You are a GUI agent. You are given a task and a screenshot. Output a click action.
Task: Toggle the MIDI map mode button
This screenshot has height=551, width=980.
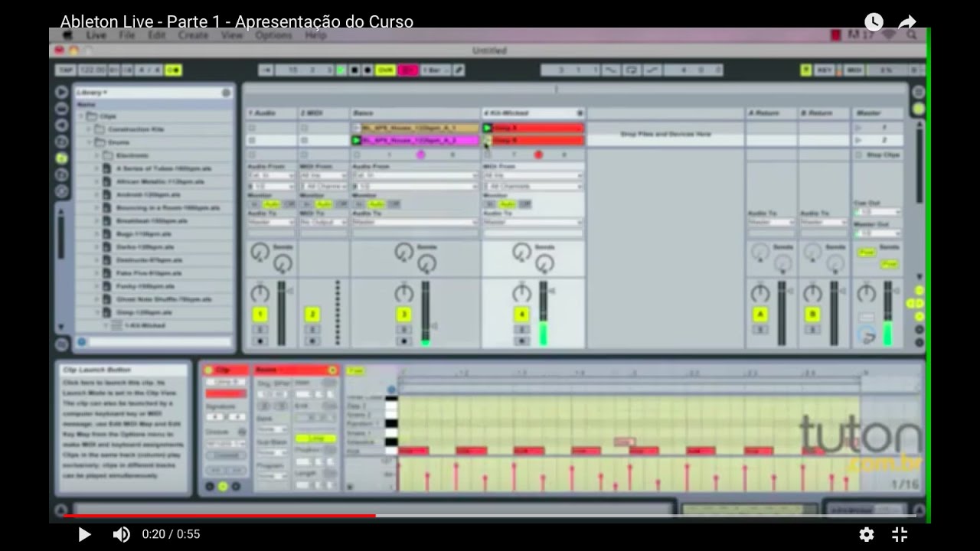tap(854, 70)
